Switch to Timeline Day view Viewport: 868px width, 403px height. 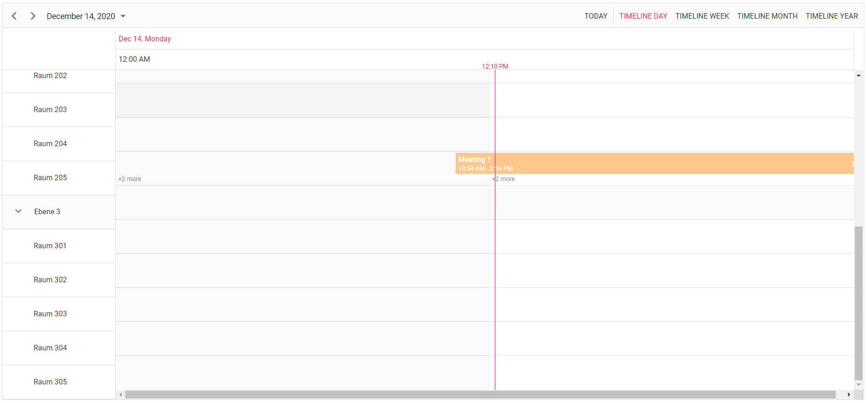tap(643, 16)
